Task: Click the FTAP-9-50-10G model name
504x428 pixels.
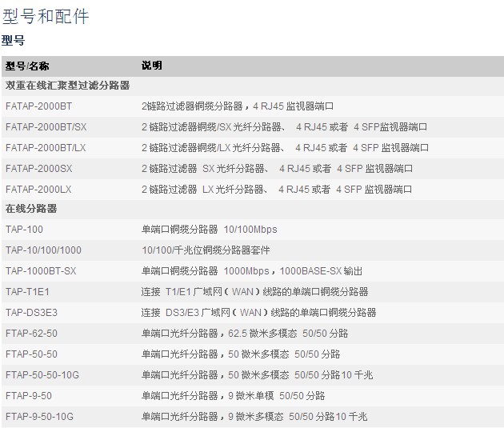Action: pos(39,417)
